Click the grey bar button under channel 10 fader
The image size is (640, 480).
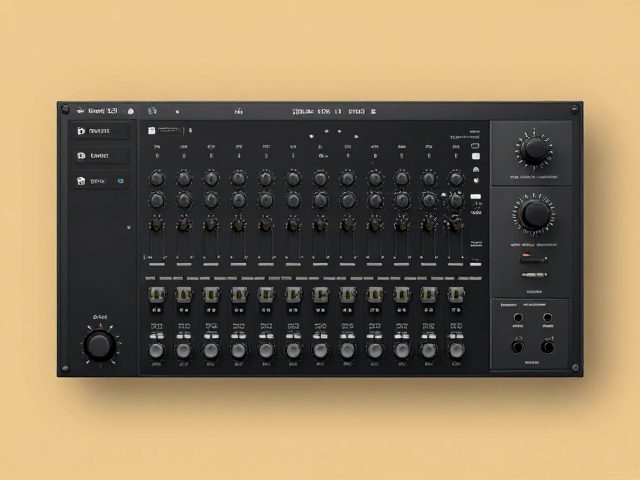(x=402, y=264)
